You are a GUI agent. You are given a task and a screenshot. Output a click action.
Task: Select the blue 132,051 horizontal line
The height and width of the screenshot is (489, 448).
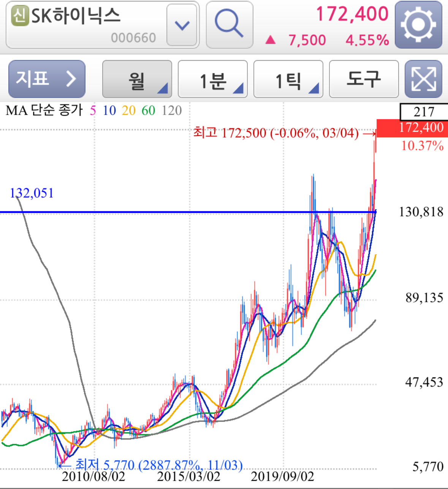pyautogui.click(x=152, y=211)
